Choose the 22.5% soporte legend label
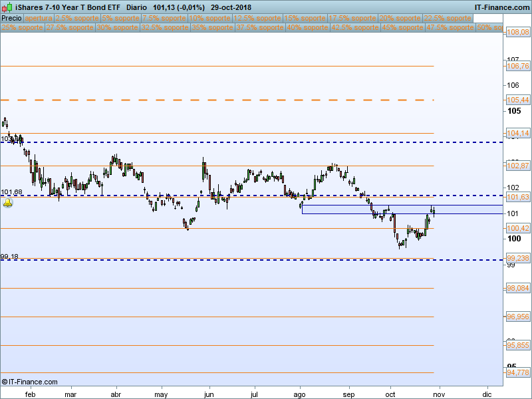Screen dimensions: 532x399 (x=448, y=19)
